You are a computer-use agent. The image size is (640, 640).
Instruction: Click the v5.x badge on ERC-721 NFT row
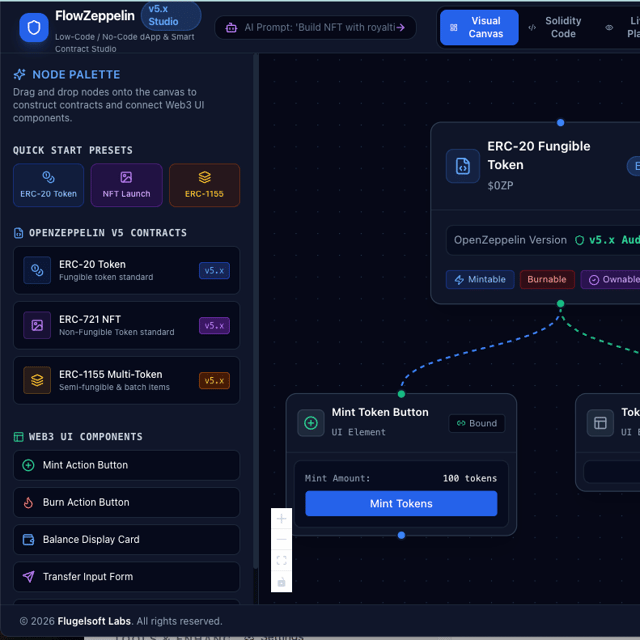214,326
